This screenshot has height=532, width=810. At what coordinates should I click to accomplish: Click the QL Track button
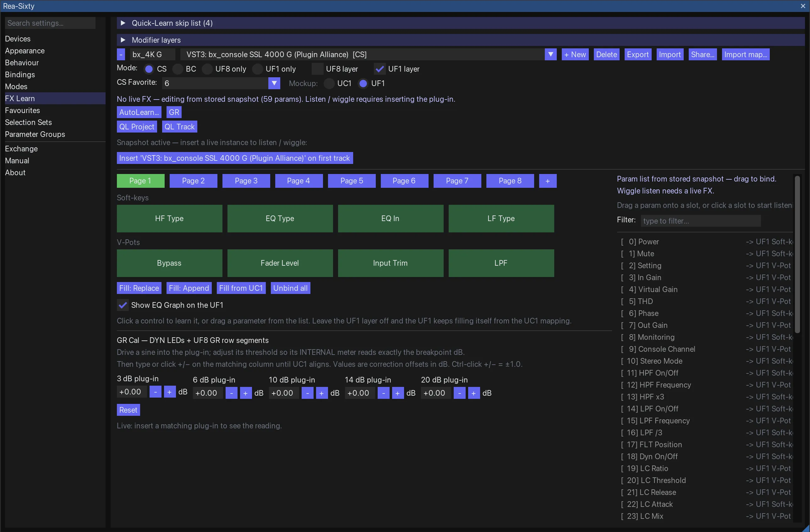coord(179,127)
